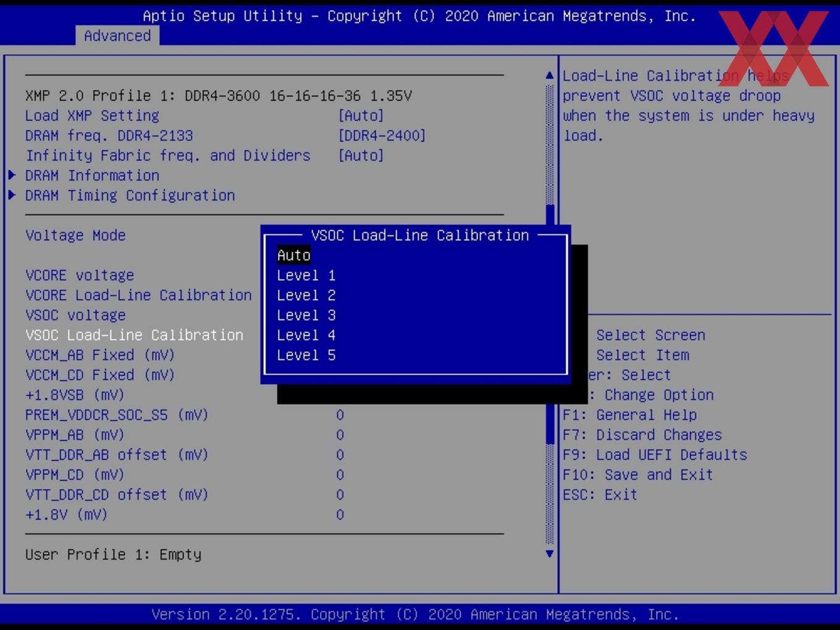Select highlighted VSOC Load-Line Calibration row
840x630 pixels.
(135, 335)
